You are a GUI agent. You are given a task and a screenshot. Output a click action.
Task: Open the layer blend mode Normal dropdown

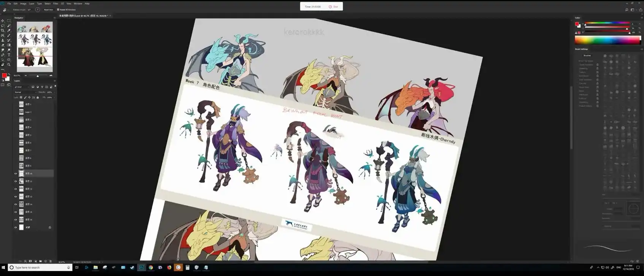pos(25,92)
